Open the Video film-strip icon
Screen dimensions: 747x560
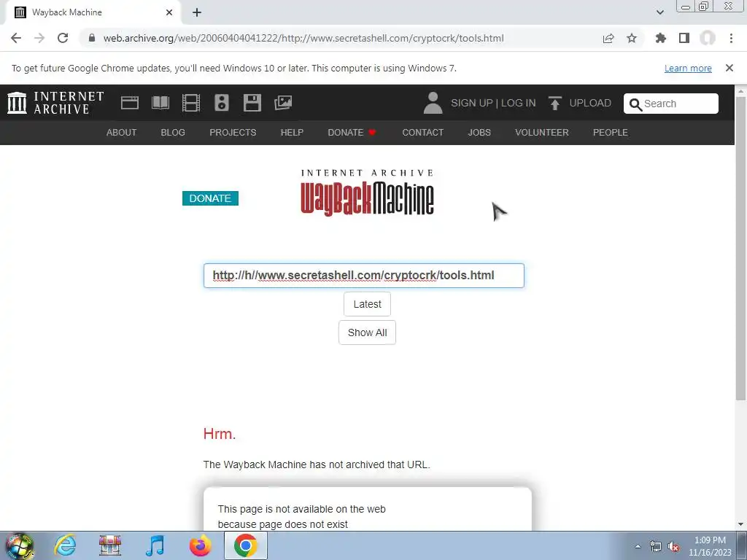click(191, 103)
